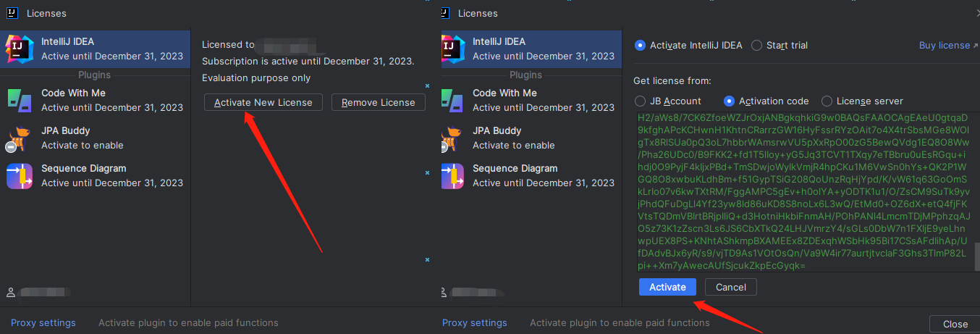Select the Activation code radio option
Image resolution: width=980 pixels, height=334 pixels.
click(730, 101)
